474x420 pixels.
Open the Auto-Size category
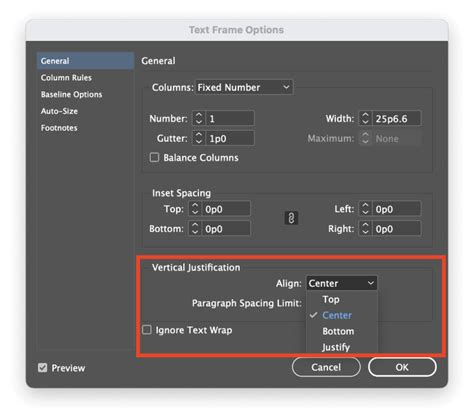(x=59, y=111)
